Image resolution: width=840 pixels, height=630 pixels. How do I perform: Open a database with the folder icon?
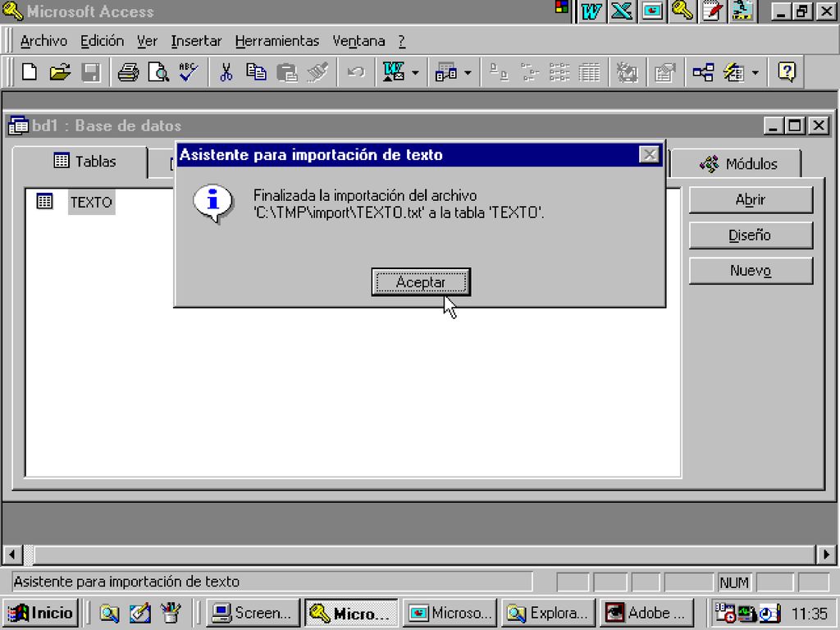pyautogui.click(x=60, y=72)
